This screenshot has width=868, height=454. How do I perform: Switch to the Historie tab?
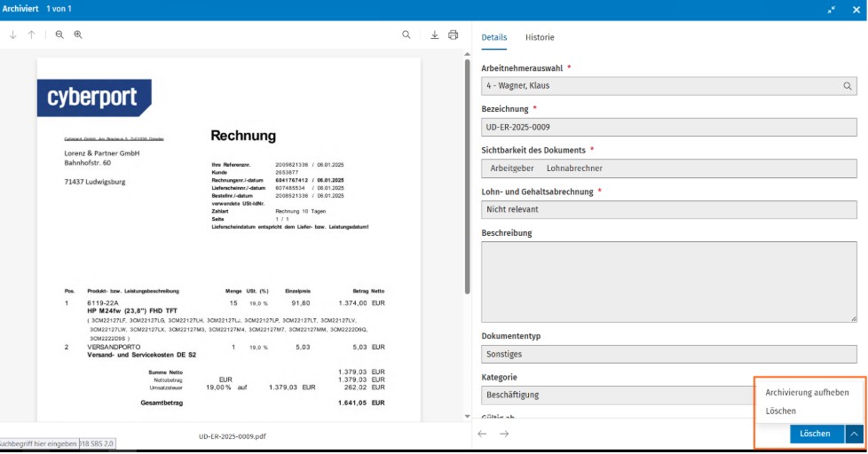point(540,37)
